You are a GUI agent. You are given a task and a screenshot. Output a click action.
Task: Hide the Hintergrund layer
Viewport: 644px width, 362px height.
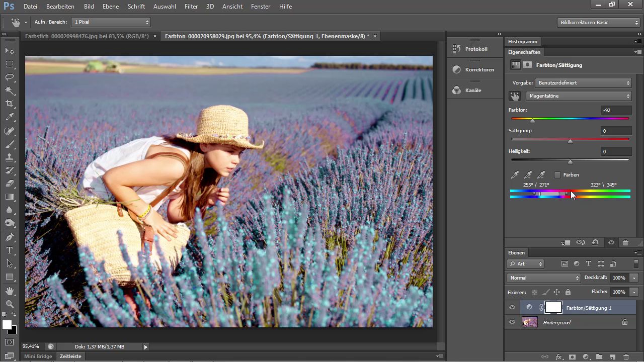click(x=512, y=322)
